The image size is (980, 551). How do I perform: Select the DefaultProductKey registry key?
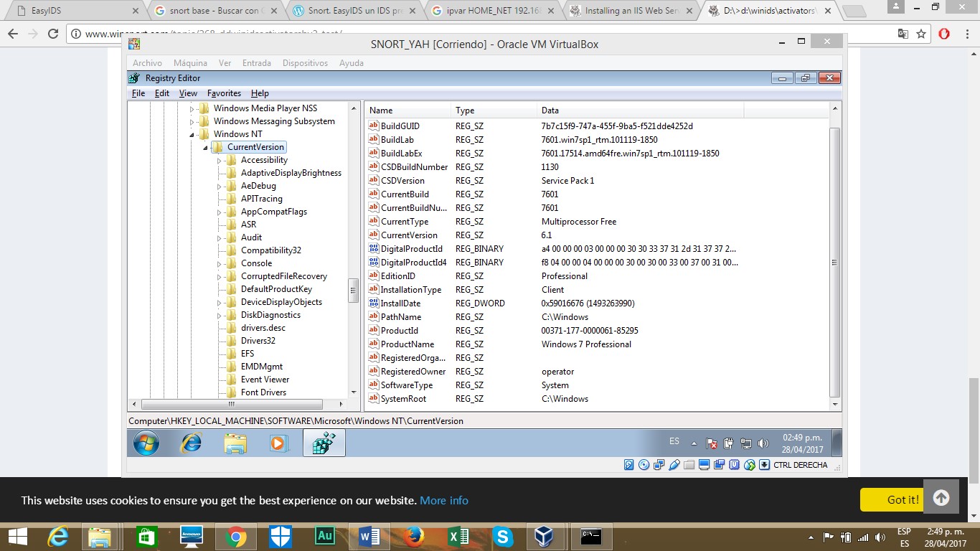(x=276, y=289)
